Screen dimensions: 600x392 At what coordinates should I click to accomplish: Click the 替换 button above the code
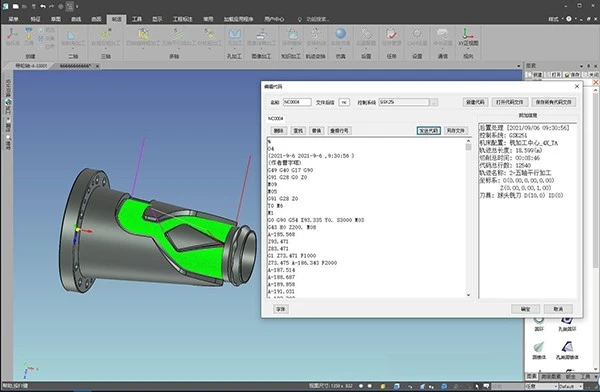coord(316,131)
